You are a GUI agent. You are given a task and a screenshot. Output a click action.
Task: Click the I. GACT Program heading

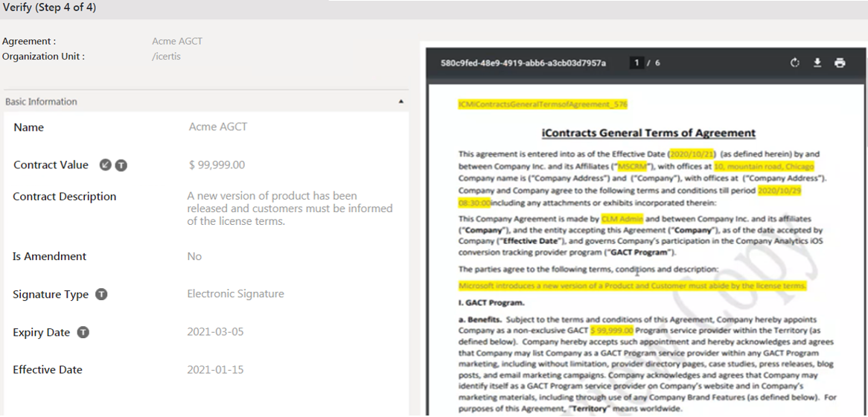click(491, 303)
